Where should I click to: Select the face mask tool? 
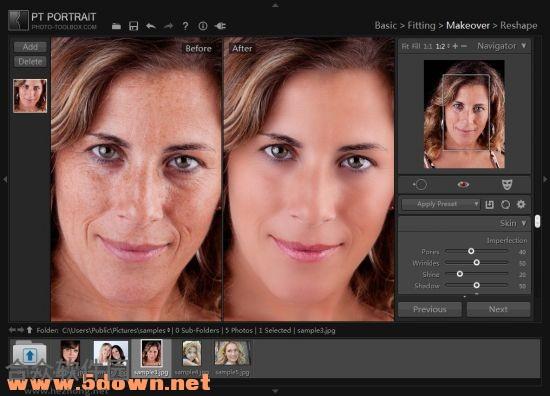coord(507,184)
